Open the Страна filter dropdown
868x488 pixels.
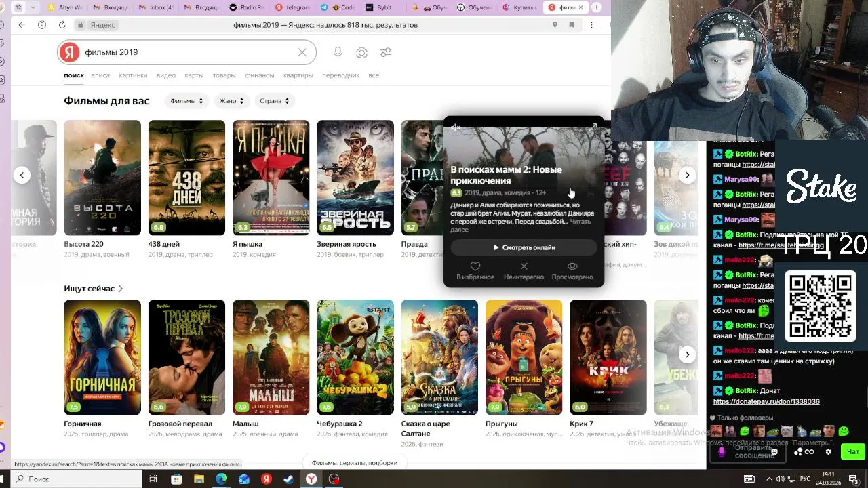274,101
